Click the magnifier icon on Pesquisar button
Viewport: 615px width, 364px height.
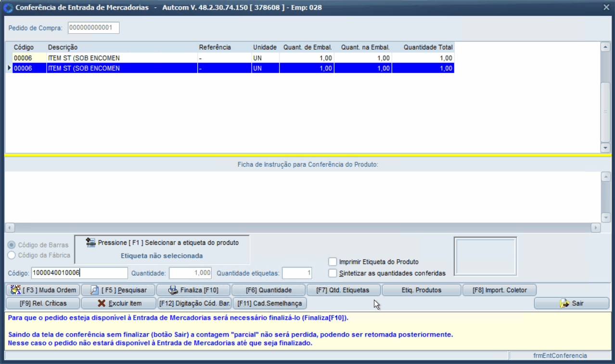point(95,290)
